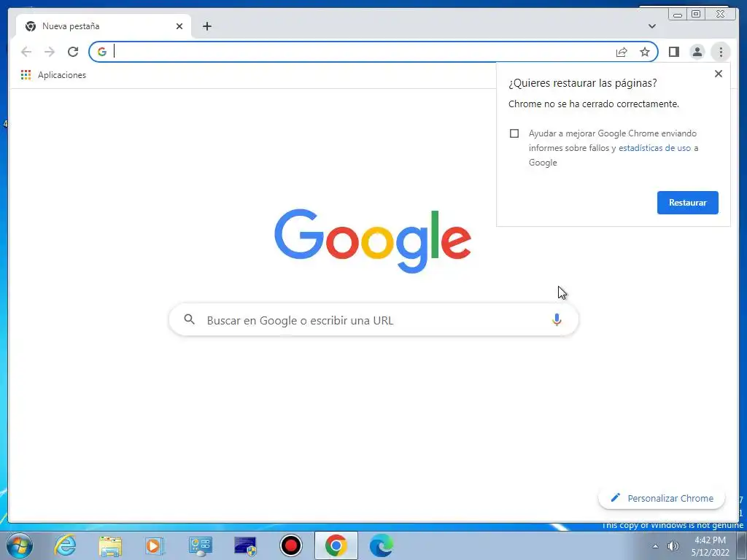Viewport: 747px width, 560px height.
Task: Open the estadísticas de uso link
Action: [x=654, y=148]
